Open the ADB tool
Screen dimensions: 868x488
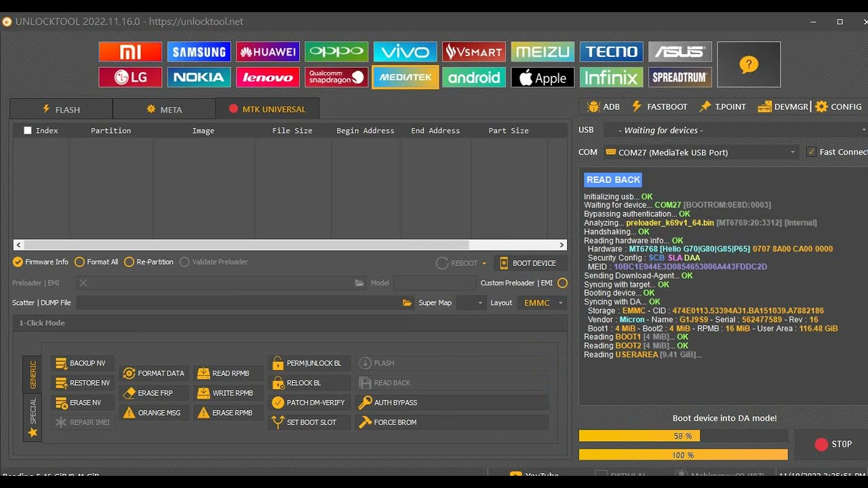[x=604, y=106]
